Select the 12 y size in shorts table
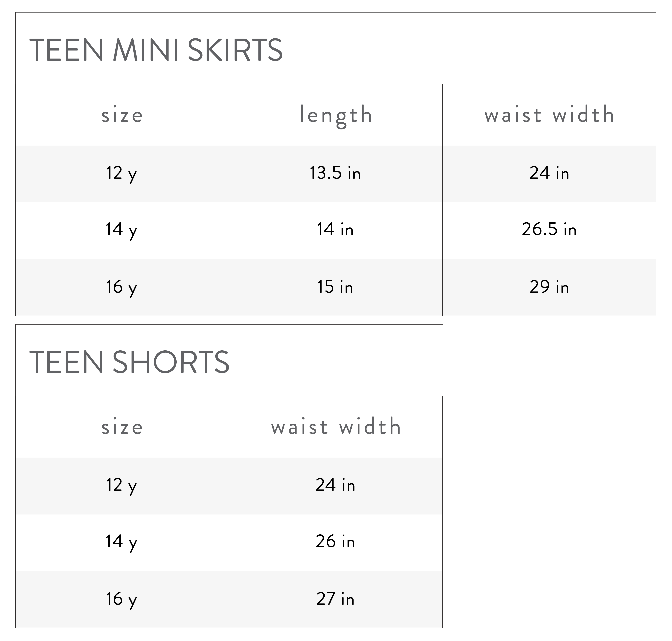Screen dimensions: 672x641 coord(122,485)
